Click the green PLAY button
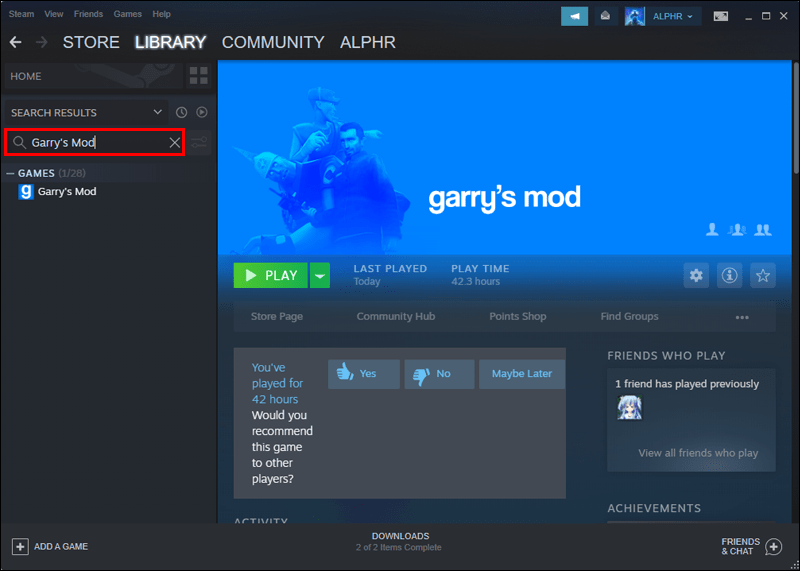Image resolution: width=800 pixels, height=571 pixels. pos(270,276)
